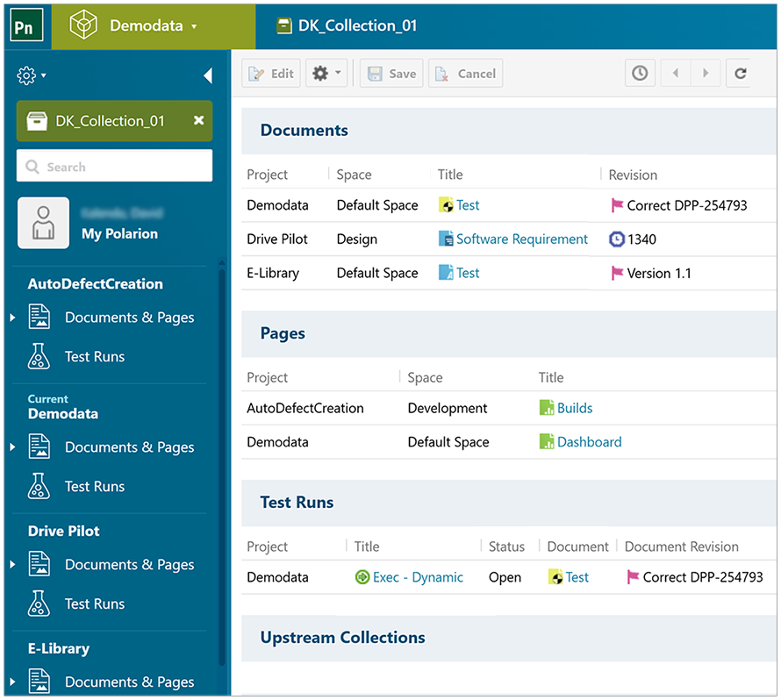Click the history clock icon in the toolbar

click(x=640, y=73)
